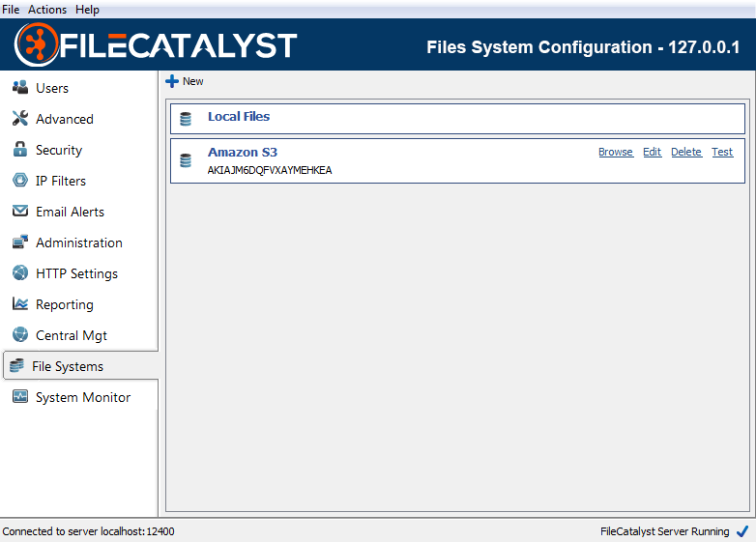
Task: Open the Email Alerts section
Action: [x=70, y=212]
